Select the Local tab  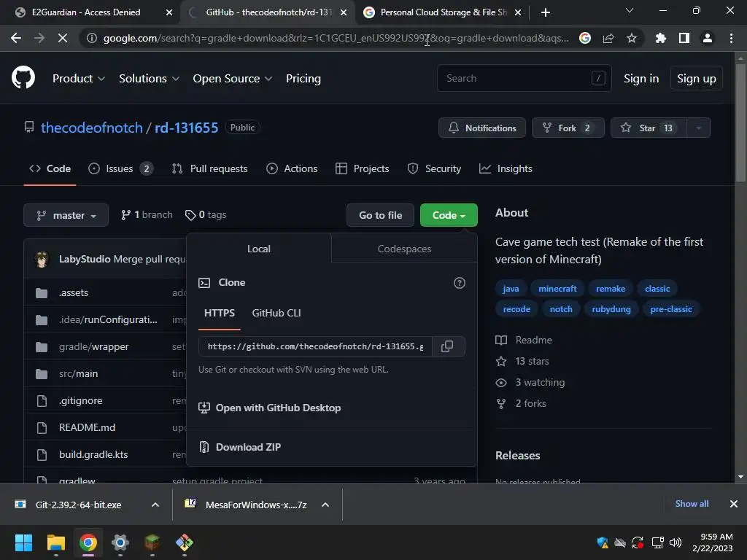click(259, 249)
